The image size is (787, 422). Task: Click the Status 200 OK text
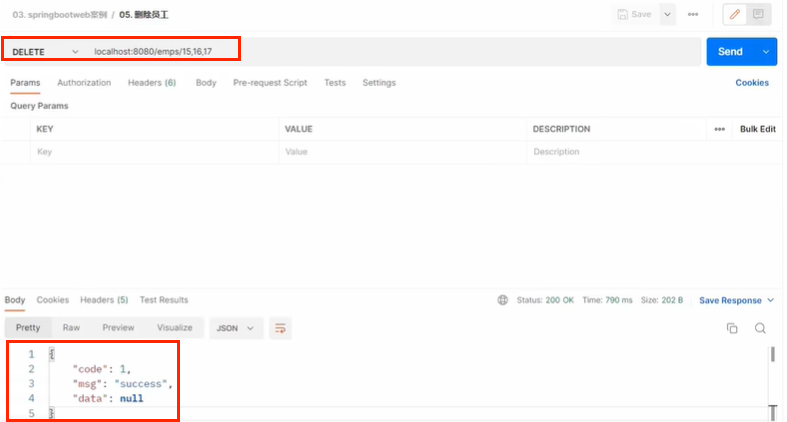545,300
